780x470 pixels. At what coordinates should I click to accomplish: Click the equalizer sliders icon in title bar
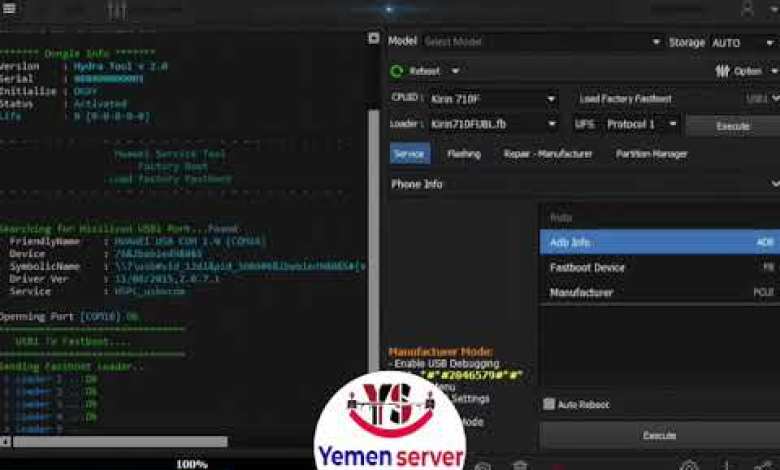pos(117,10)
